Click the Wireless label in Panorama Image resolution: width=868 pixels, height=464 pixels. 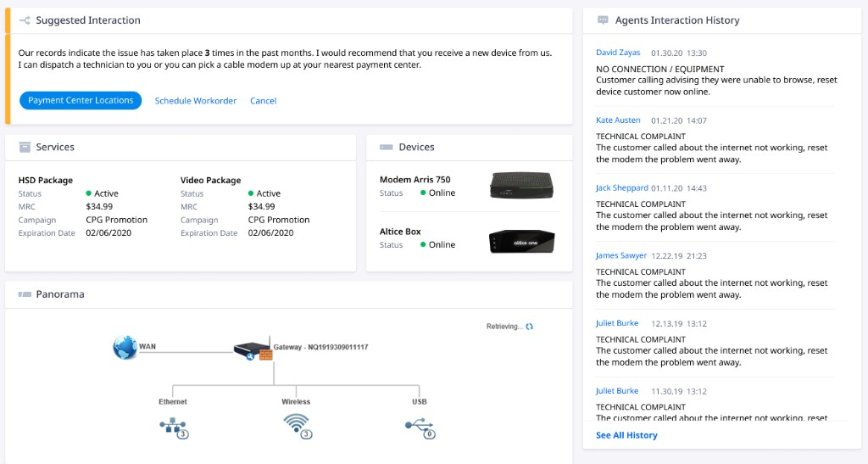[296, 401]
